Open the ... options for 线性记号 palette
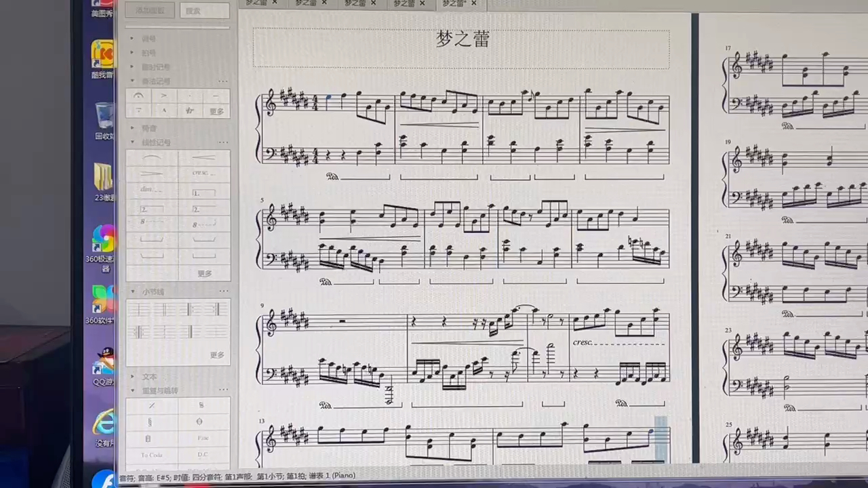Image resolution: width=868 pixels, height=488 pixels. (222, 142)
